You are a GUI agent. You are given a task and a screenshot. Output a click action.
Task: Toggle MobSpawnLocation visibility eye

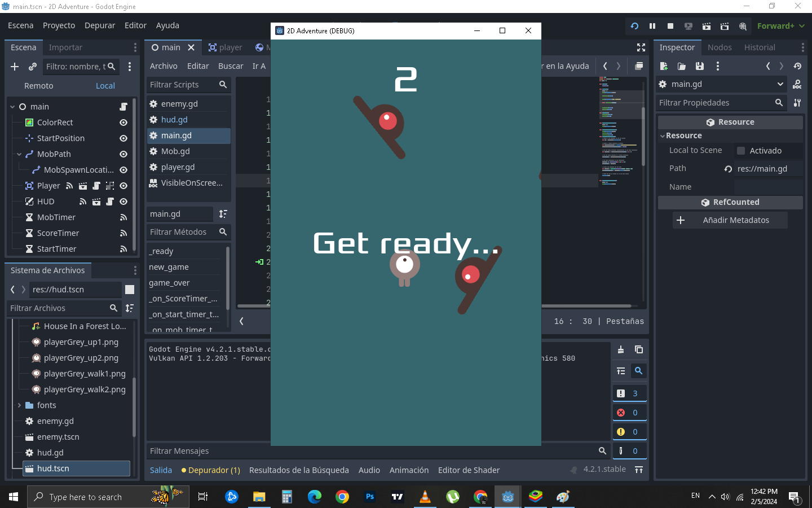tap(123, 170)
